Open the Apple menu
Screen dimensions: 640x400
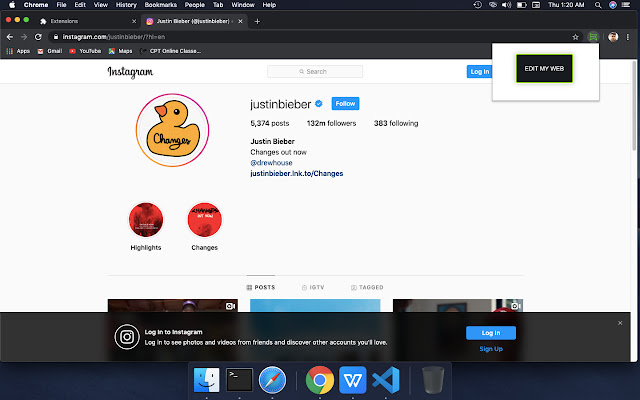pos(12,5)
